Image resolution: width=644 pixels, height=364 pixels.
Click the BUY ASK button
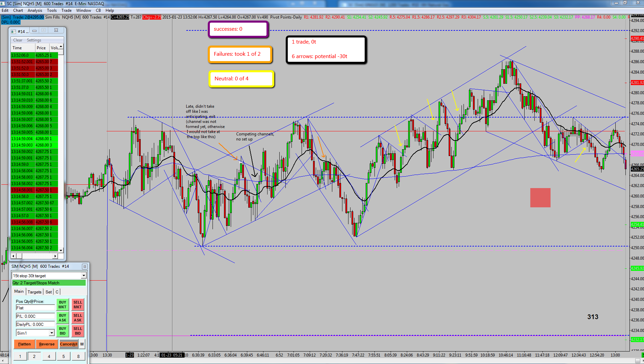(x=62, y=318)
